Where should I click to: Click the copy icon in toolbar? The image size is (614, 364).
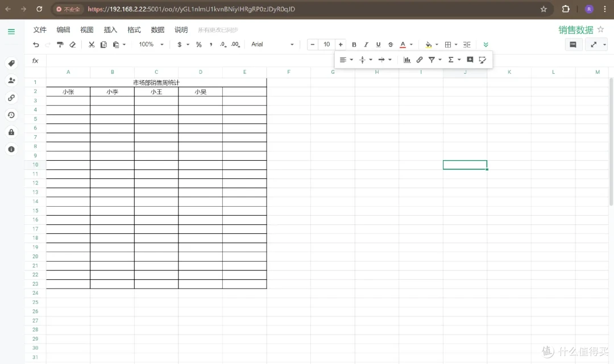(103, 44)
